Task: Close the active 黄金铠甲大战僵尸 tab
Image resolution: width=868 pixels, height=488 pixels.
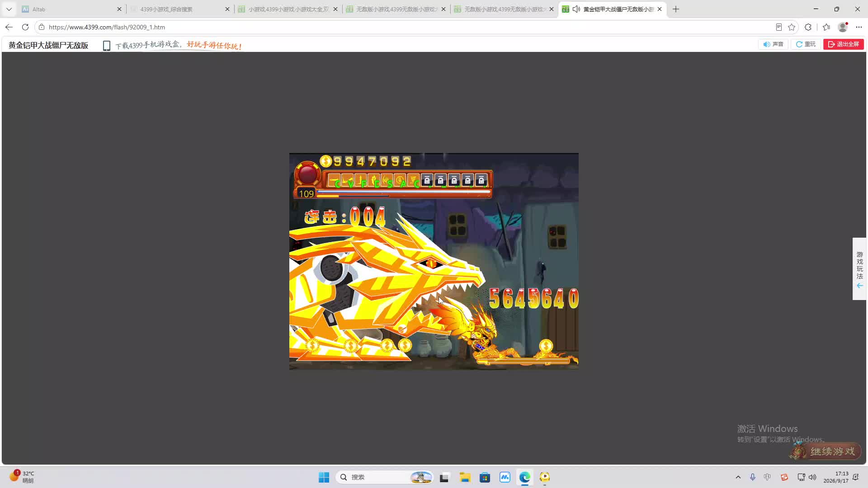Action: 660,9
